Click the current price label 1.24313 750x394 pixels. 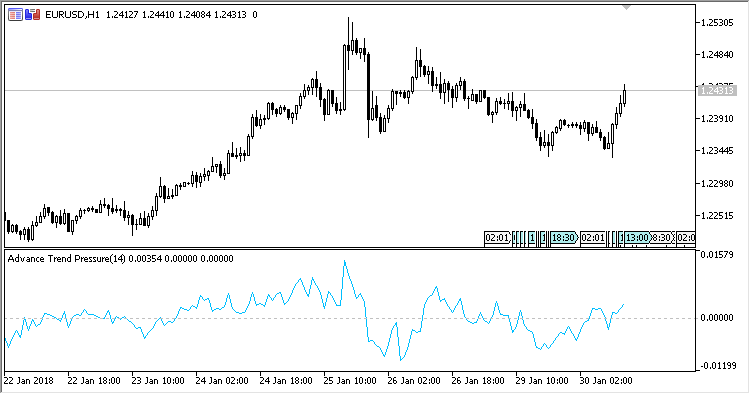click(x=716, y=90)
